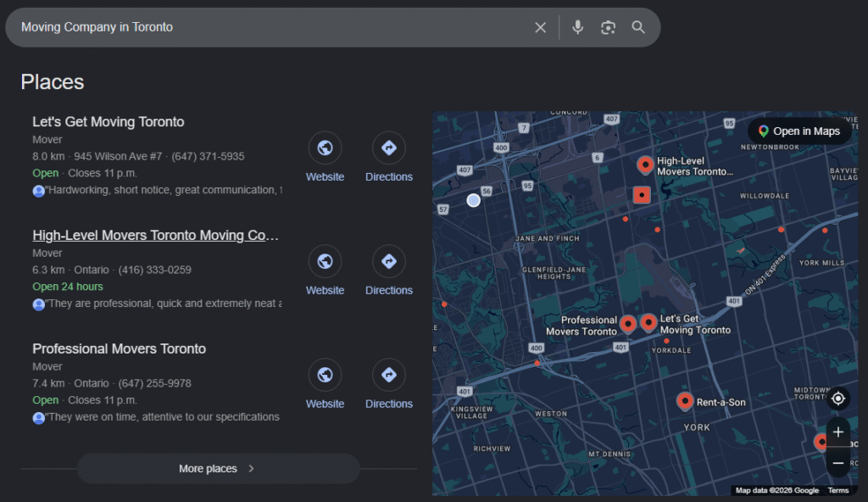Click Website label under Let's Get Moving Toronto
The height and width of the screenshot is (502, 868).
(x=325, y=176)
